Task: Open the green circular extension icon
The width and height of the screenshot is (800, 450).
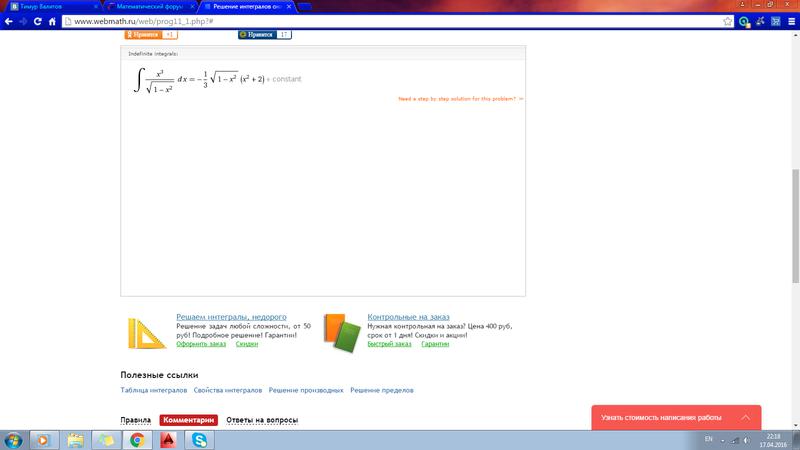Action: pyautogui.click(x=744, y=21)
